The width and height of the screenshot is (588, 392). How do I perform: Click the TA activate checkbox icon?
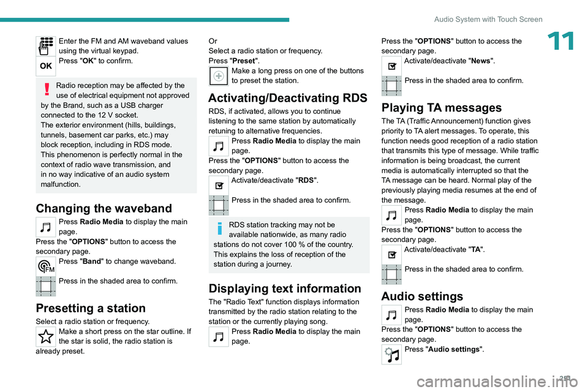[x=391, y=255]
